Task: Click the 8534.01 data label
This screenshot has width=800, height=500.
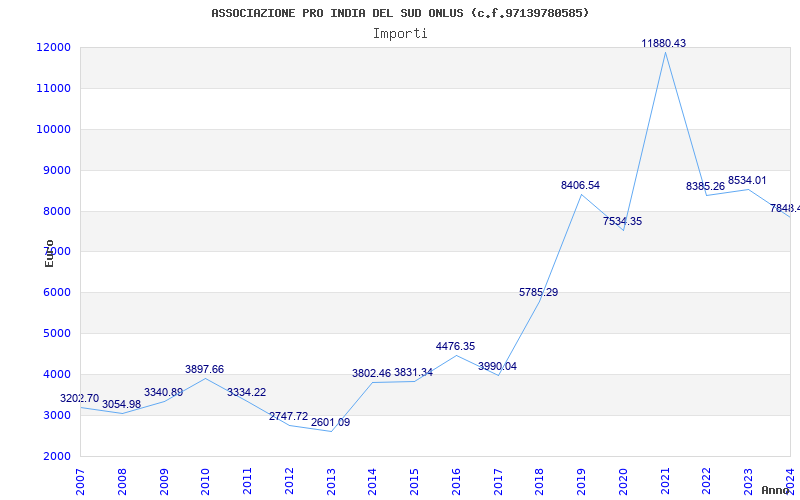Action: 747,180
